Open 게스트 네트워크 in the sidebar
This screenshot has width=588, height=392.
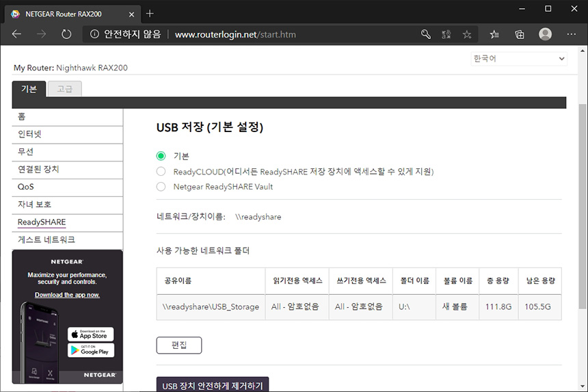click(68, 240)
